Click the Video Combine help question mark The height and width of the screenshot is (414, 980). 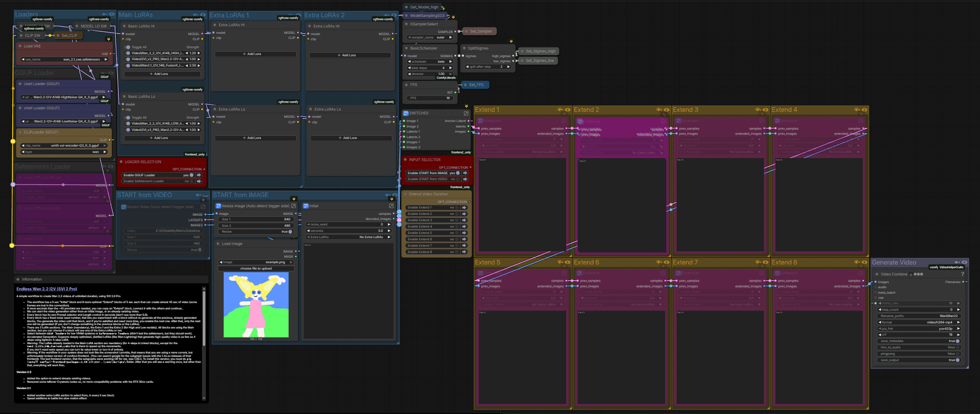pos(963,274)
